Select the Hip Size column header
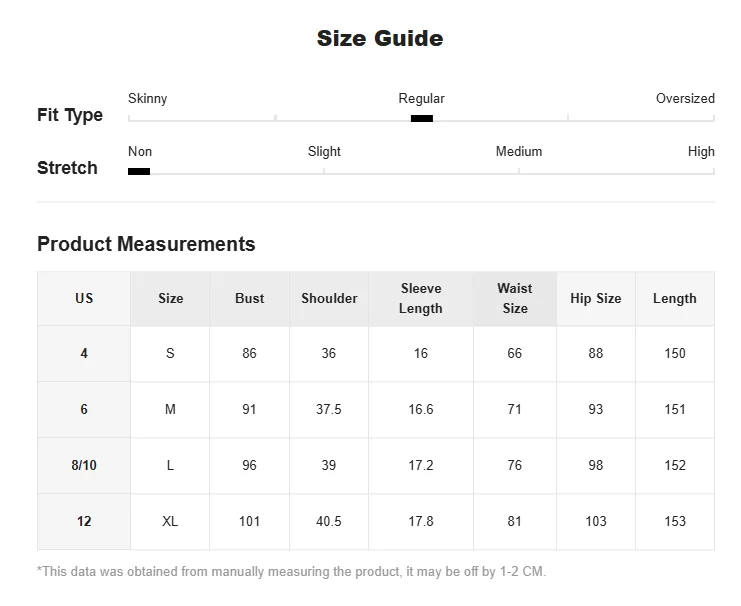Image resolution: width=741 pixels, height=606 pixels. point(596,299)
